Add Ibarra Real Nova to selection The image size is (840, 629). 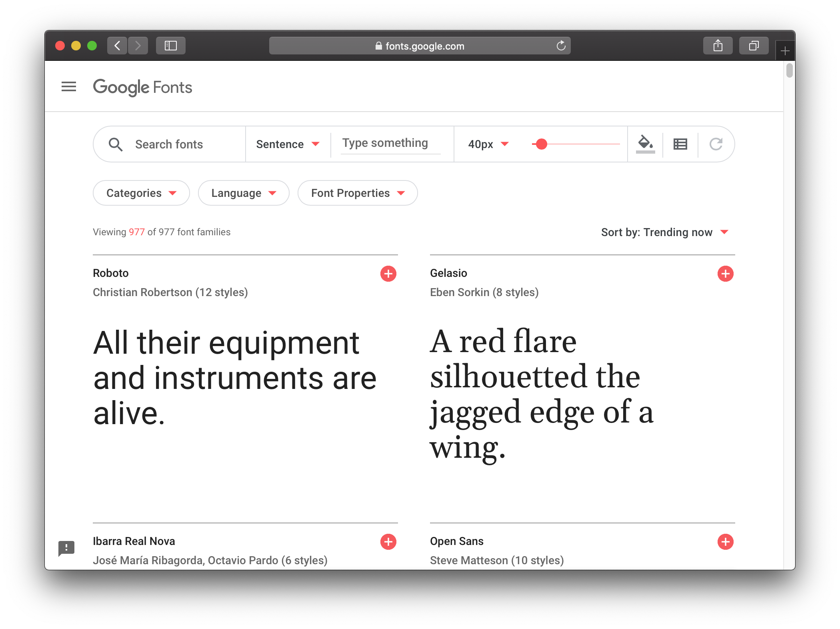point(388,542)
